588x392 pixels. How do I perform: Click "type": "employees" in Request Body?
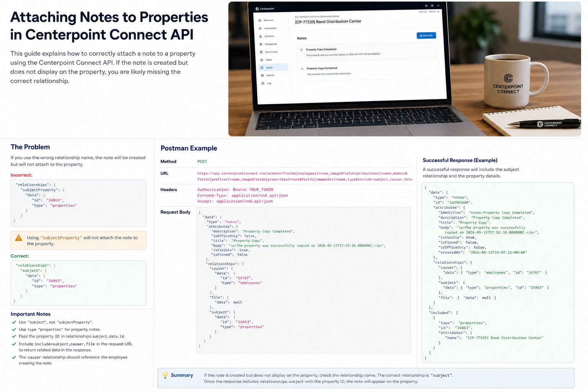(x=242, y=283)
